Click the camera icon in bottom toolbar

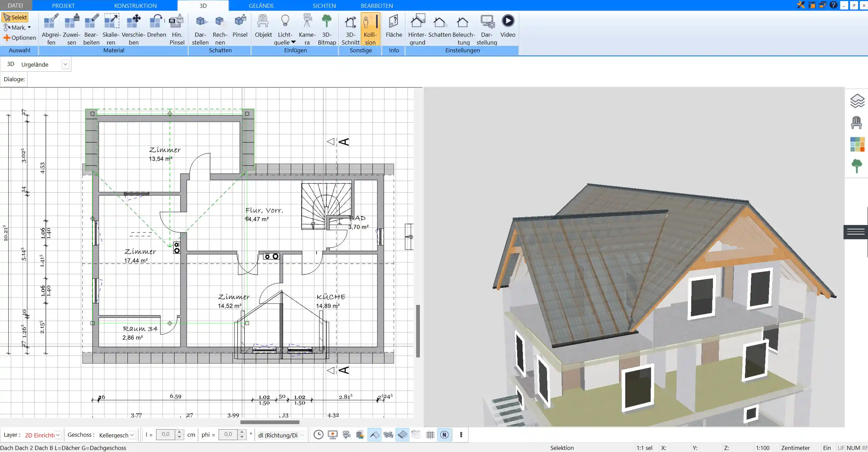click(346, 435)
